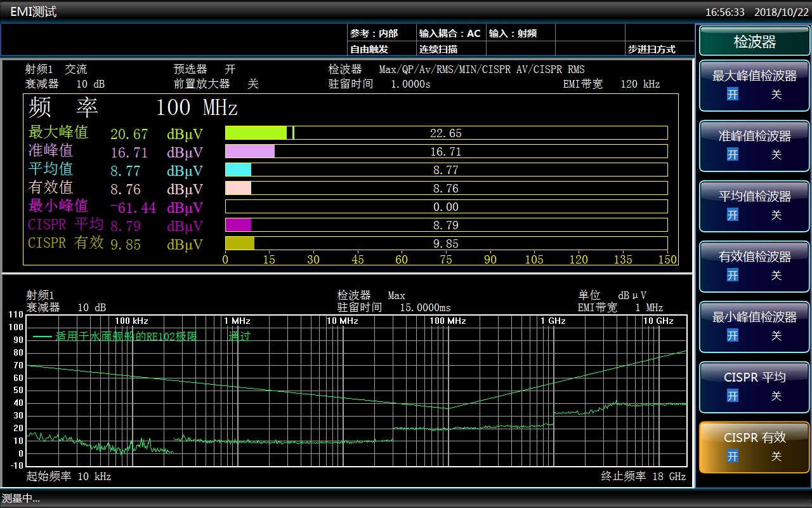Select the 连续扫描 status indicator
The image size is (812, 508).
[438, 49]
